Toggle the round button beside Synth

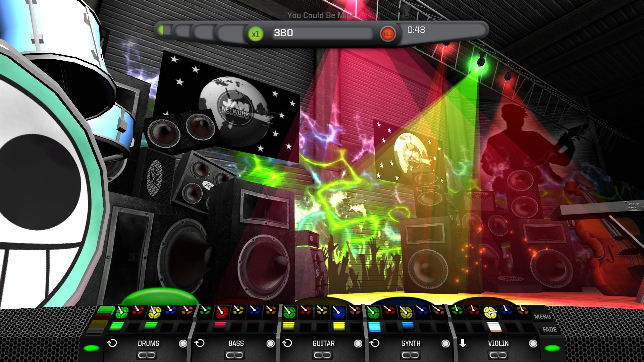tap(445, 344)
